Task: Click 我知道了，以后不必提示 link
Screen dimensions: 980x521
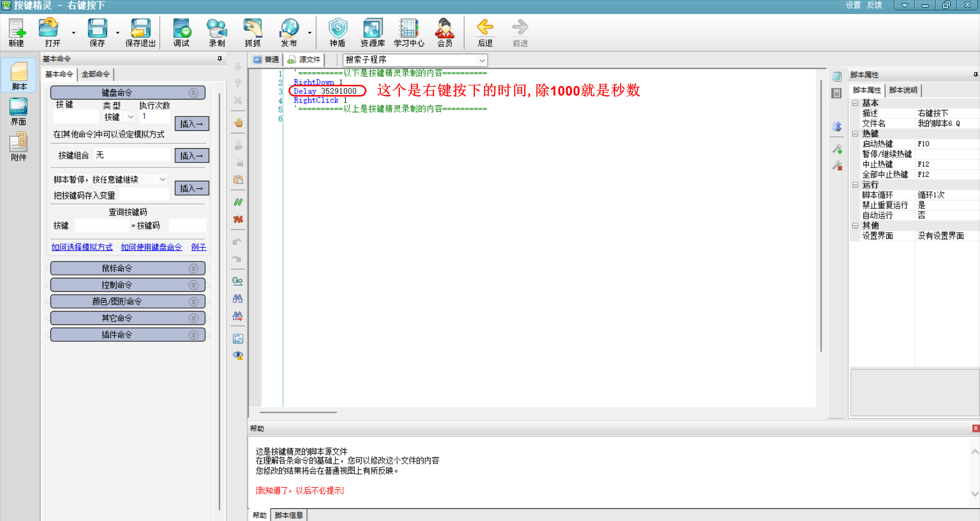Action: click(300, 490)
